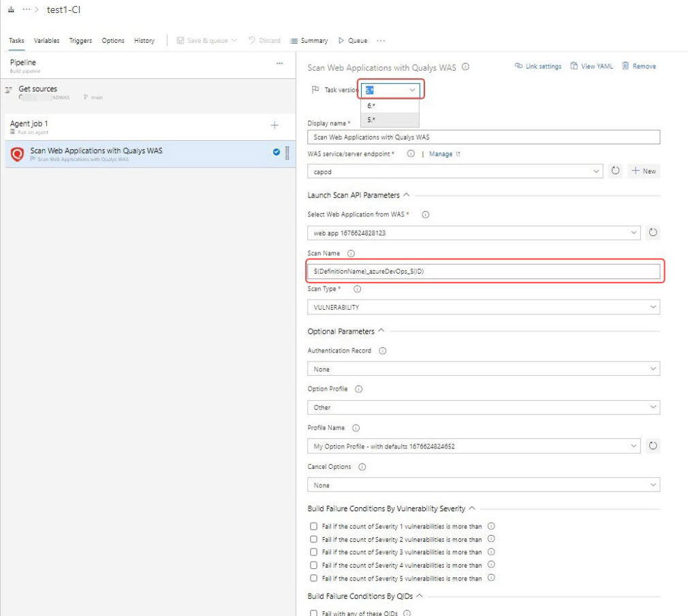This screenshot has width=688, height=616.
Task: Show info for Select Web Application
Action: [x=425, y=214]
